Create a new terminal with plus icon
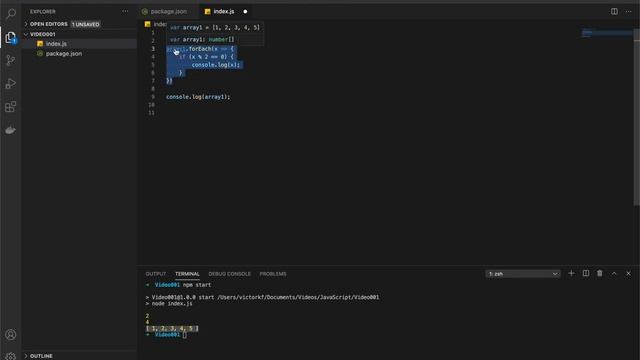 tap(571, 273)
